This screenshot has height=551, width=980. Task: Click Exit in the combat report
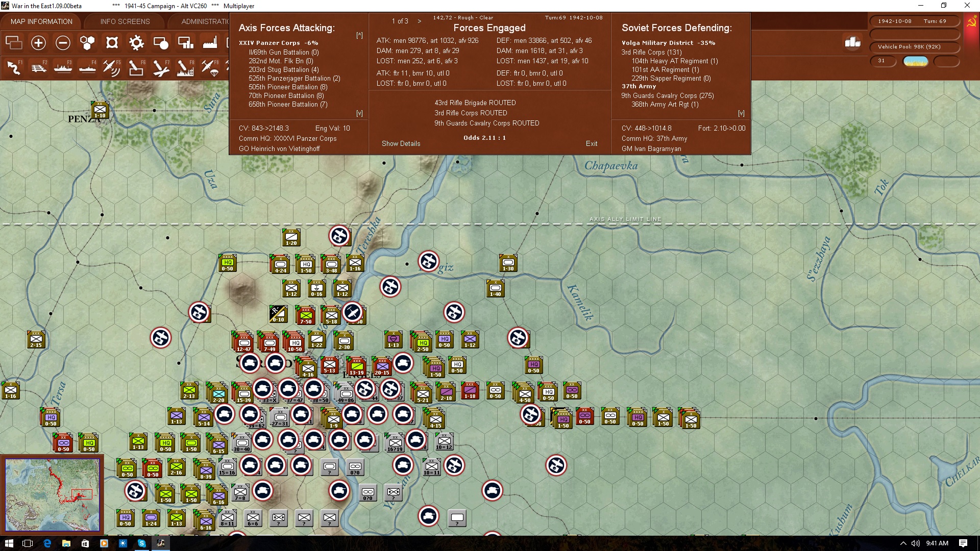click(x=592, y=143)
